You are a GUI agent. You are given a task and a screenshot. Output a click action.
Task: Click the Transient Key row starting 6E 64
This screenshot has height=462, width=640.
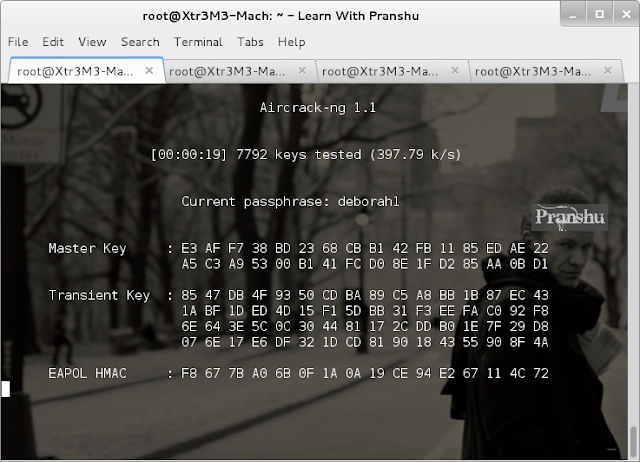(365, 326)
